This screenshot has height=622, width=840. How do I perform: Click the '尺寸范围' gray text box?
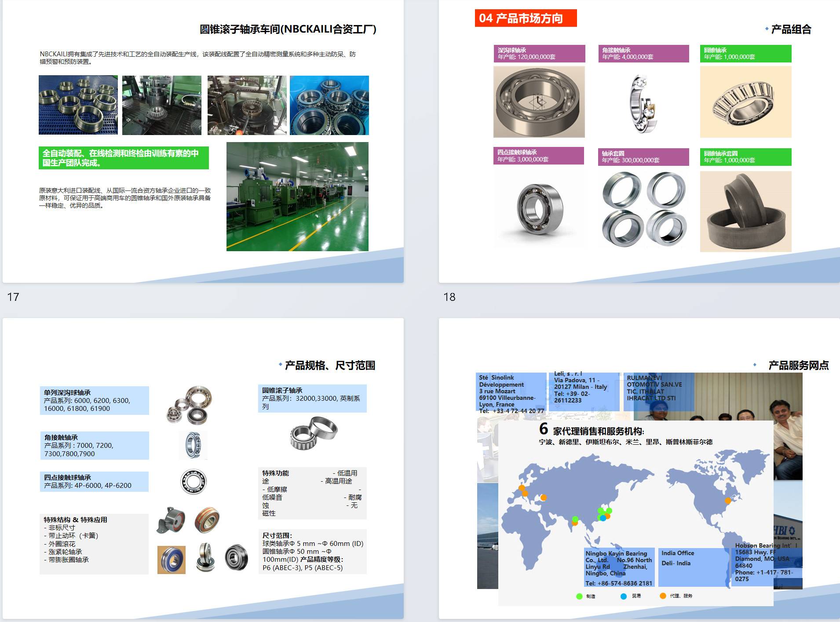point(312,552)
